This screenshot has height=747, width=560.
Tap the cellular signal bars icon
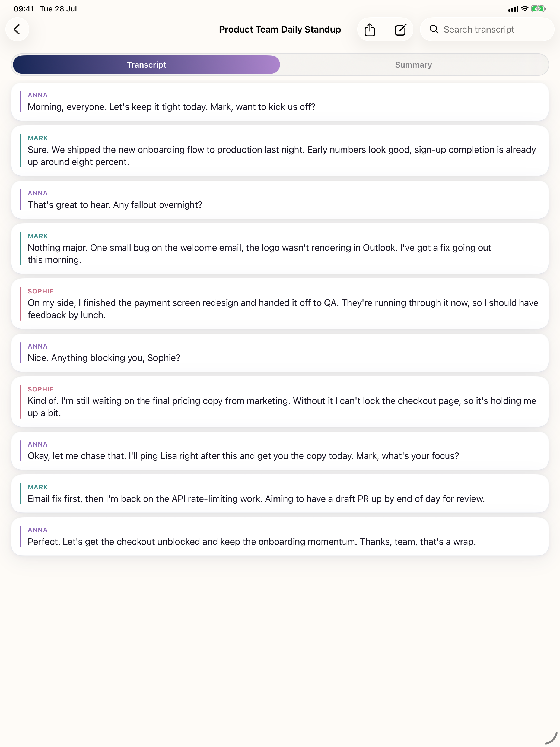click(x=513, y=9)
